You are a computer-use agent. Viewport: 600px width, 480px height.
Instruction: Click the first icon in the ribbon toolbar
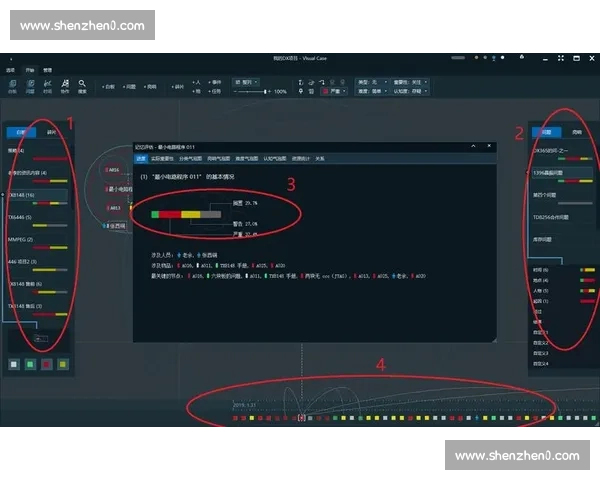(12, 86)
